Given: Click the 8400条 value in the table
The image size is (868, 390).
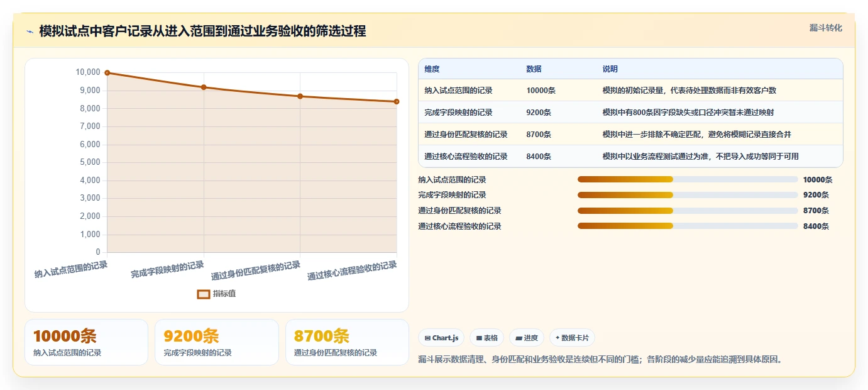Looking at the screenshot, I should click(539, 157).
